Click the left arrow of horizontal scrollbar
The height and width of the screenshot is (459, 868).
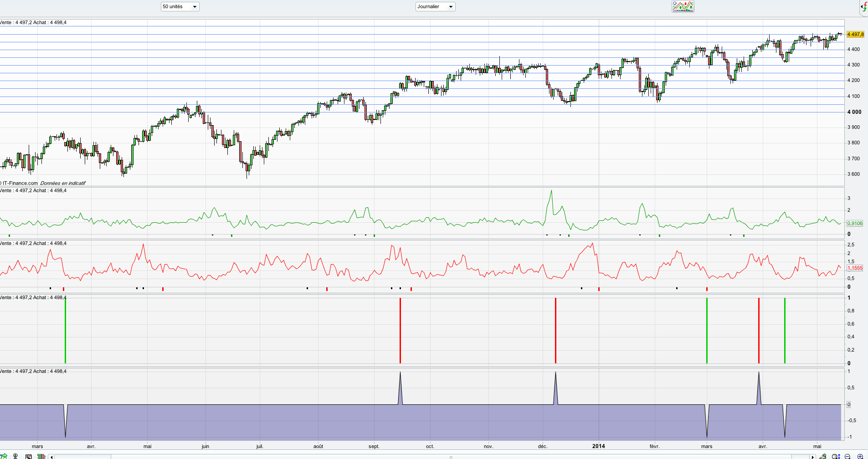click(x=51, y=457)
